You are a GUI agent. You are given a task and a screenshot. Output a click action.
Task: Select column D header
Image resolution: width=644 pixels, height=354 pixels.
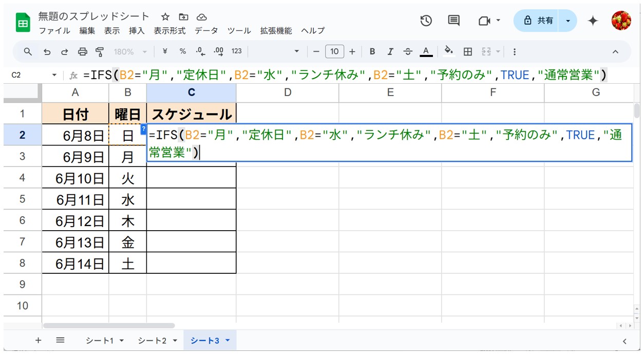tap(288, 92)
